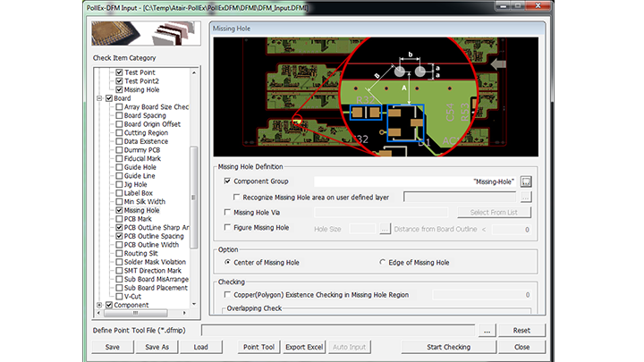
Task: Click the Component Group text field
Action: 416,181
